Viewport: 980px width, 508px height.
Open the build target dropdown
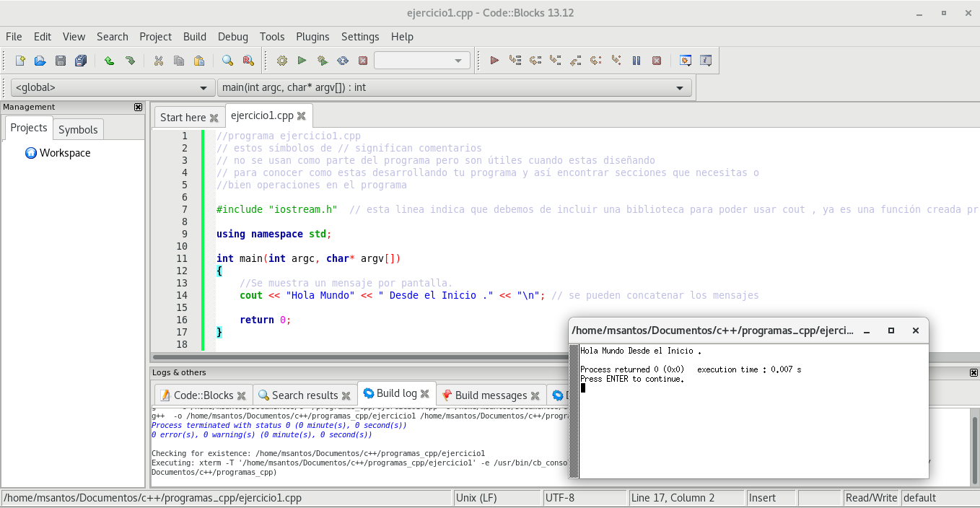pos(422,61)
